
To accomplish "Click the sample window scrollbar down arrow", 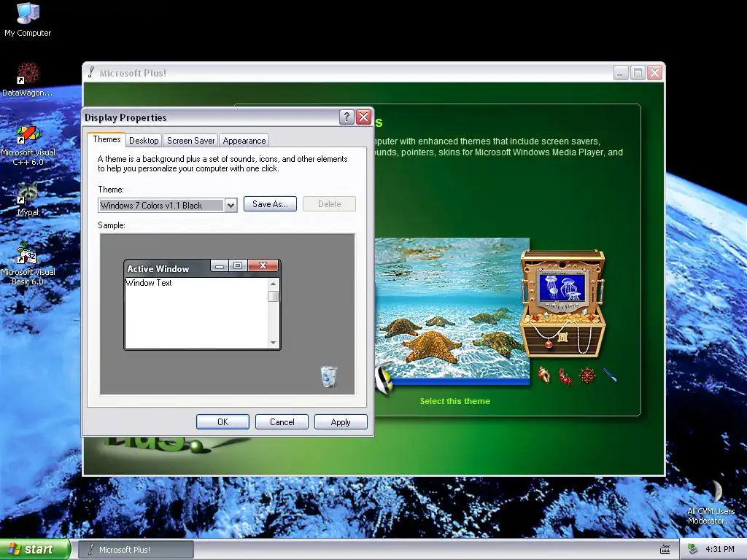I will pyautogui.click(x=273, y=343).
